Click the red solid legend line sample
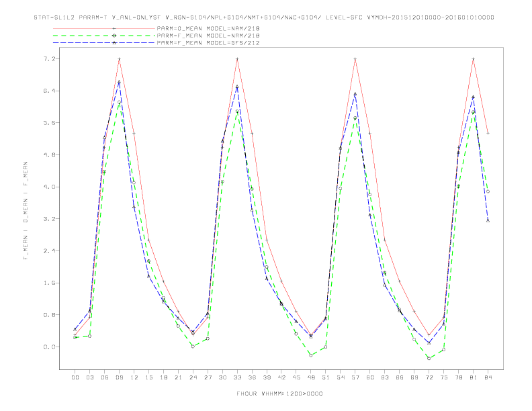The height and width of the screenshot is (411, 532). [104, 28]
